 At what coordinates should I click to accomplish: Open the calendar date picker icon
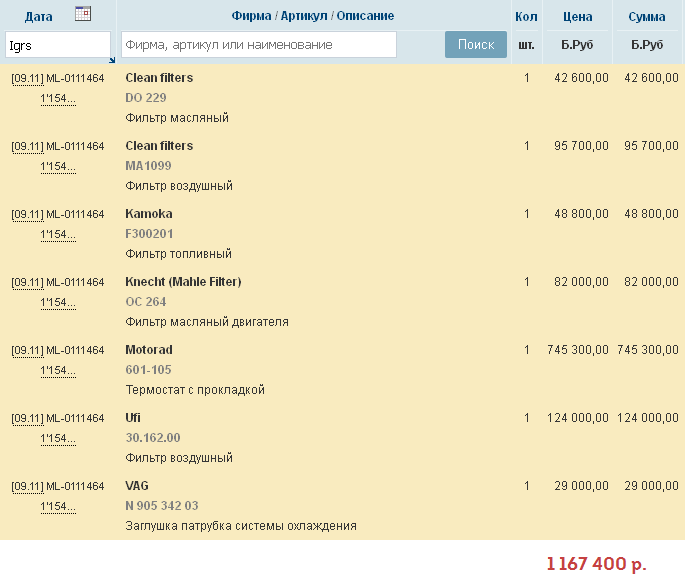coord(83,14)
